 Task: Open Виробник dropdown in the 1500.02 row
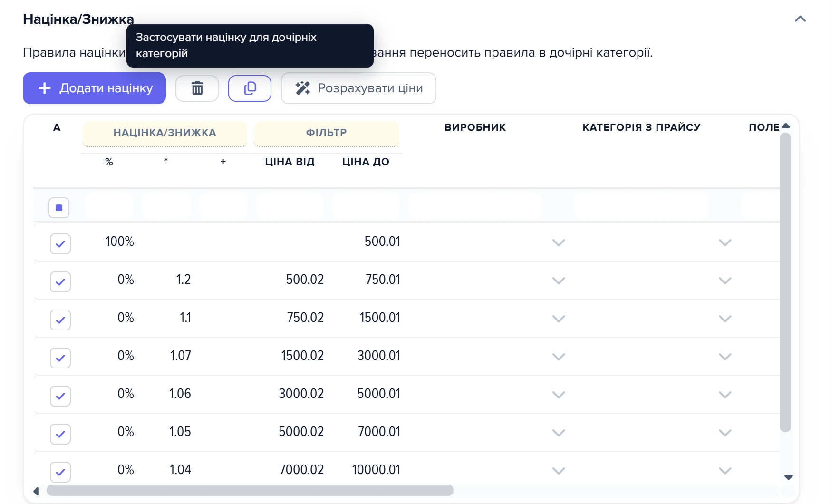coord(559,357)
